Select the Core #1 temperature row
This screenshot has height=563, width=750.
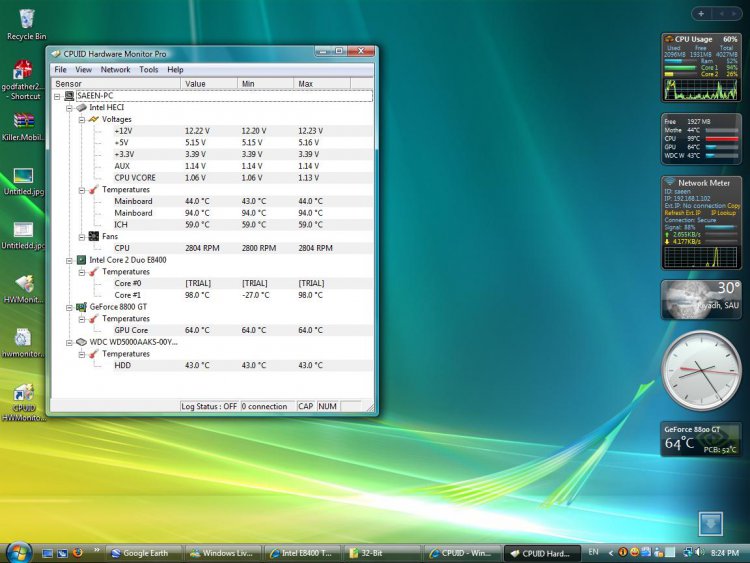coord(243,295)
